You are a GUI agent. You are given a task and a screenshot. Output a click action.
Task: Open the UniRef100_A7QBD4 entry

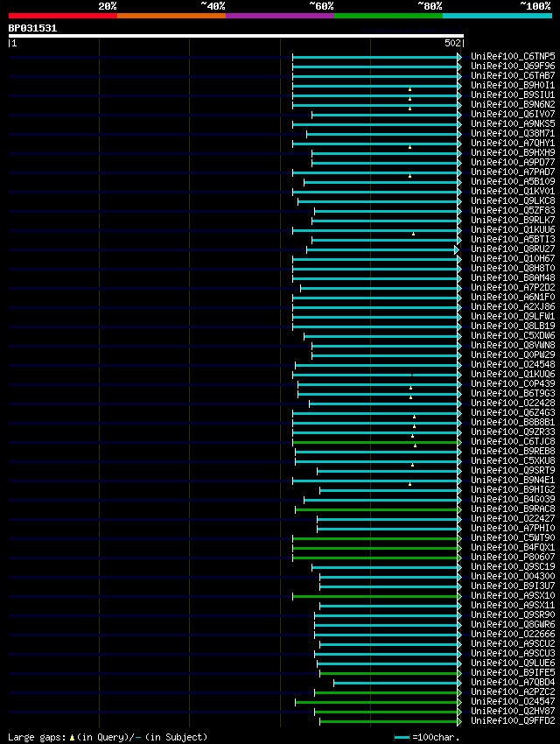[513, 683]
